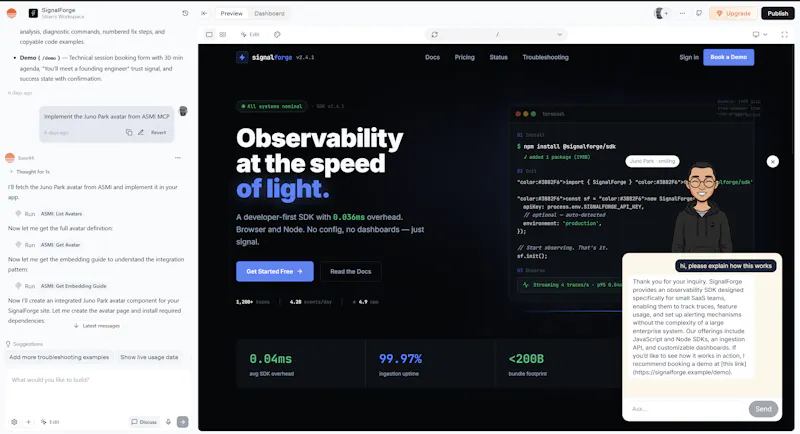Choose suggestion 'Show live usage data'
The image size is (800, 434).
click(x=149, y=357)
